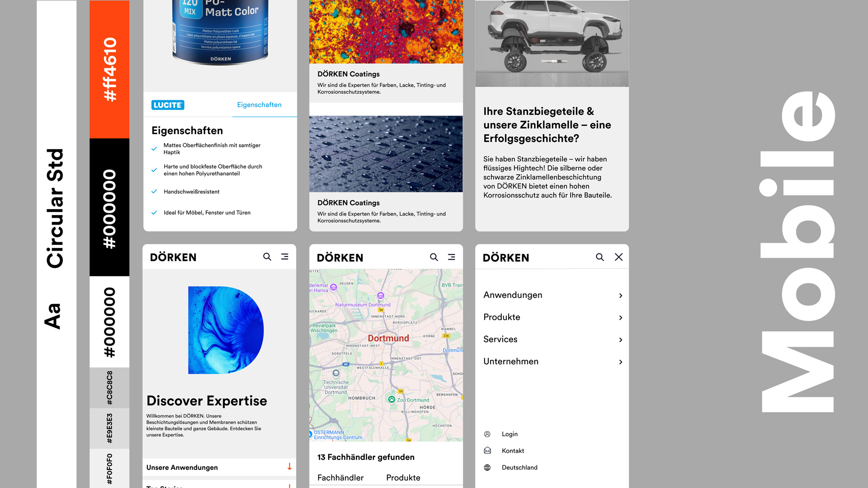Switch to the Eigenschaften tab
The width and height of the screenshot is (868, 488).
[259, 105]
